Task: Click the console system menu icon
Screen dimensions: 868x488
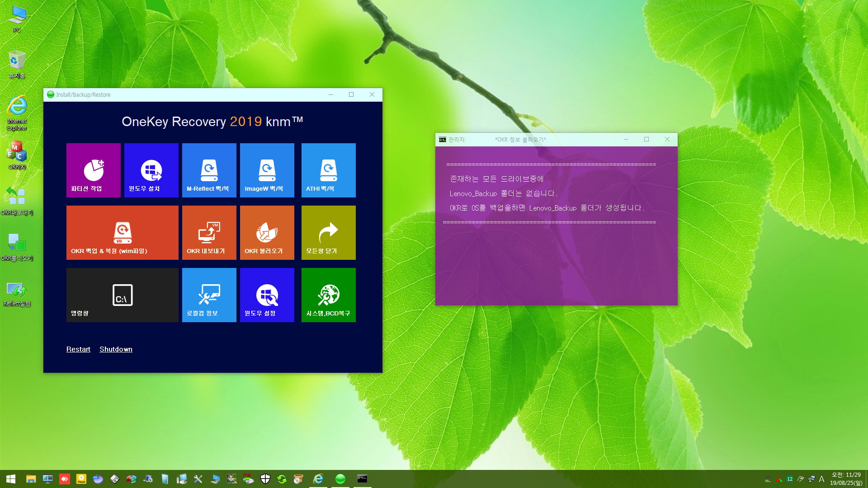Action: point(443,140)
